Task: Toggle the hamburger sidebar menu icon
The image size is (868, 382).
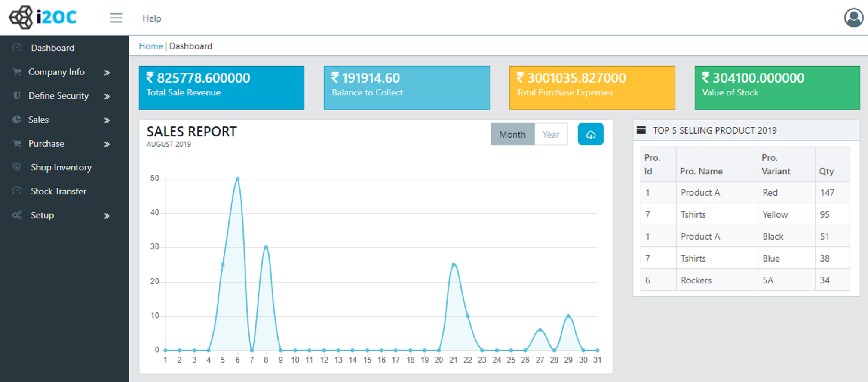Action: pos(116,18)
